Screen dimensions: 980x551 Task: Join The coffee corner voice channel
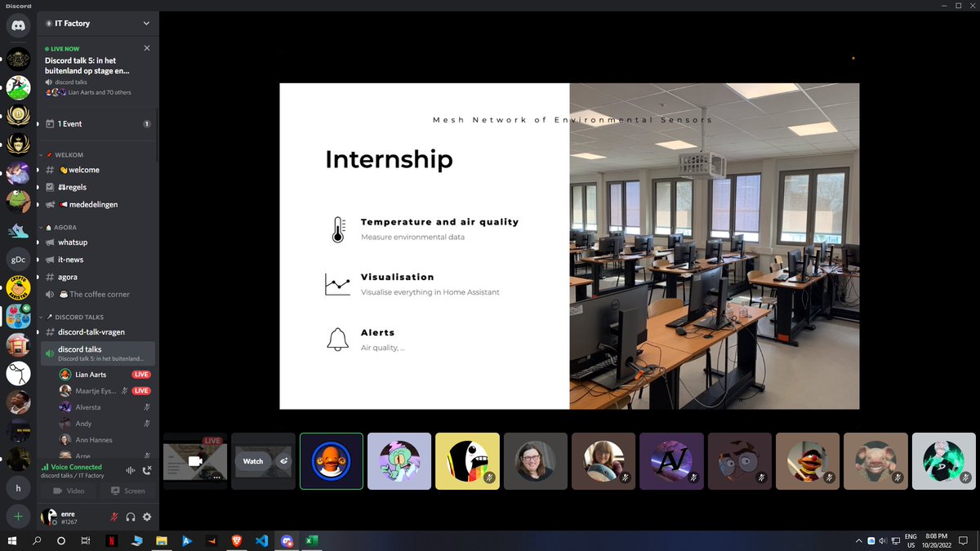[x=98, y=294]
